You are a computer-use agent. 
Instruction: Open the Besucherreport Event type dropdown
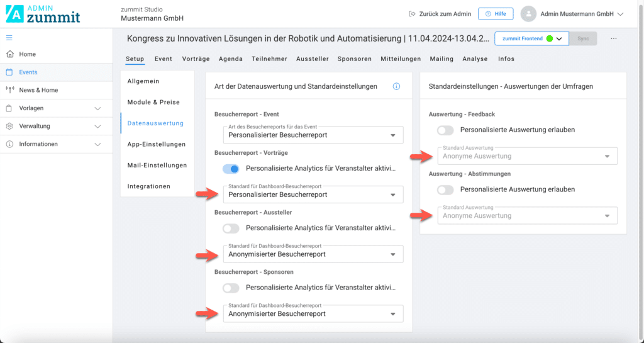(313, 135)
